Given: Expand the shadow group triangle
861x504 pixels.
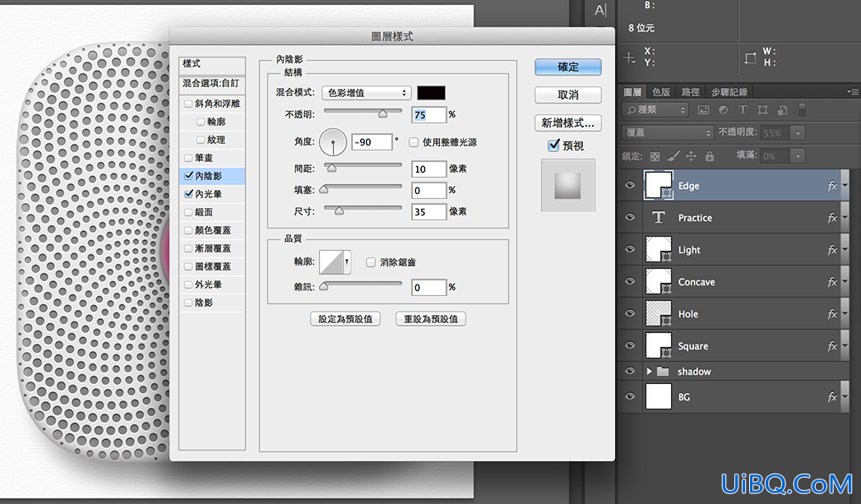Looking at the screenshot, I should click(649, 372).
